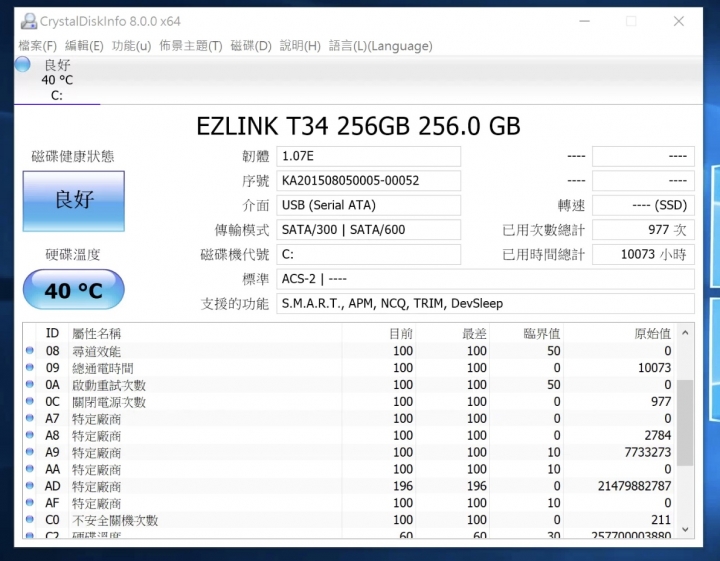
Task: Click status dot of attribute AD row
Action: click(x=30, y=486)
